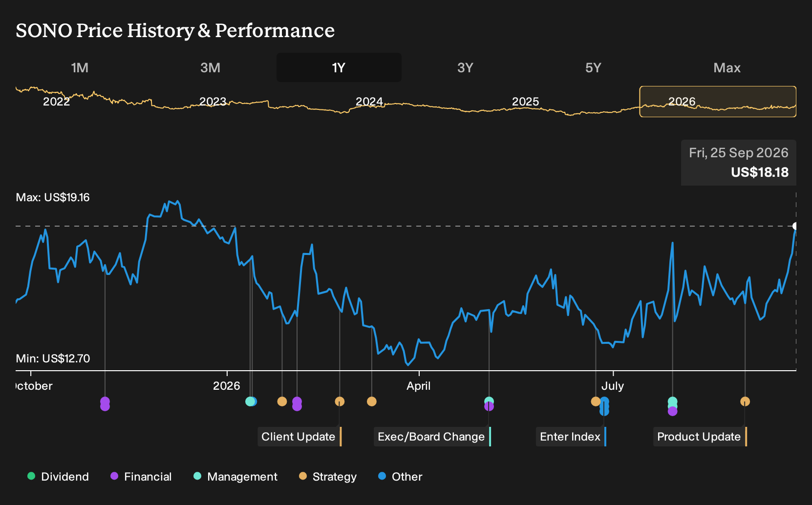
Task: Click the 'Fri, 25 Sep 2026' tooltip date
Action: pos(739,153)
